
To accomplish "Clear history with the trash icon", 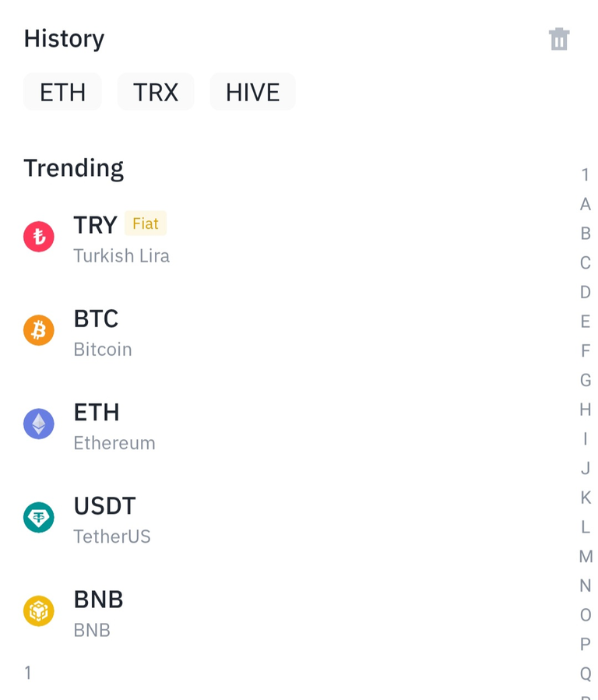I will [x=559, y=39].
